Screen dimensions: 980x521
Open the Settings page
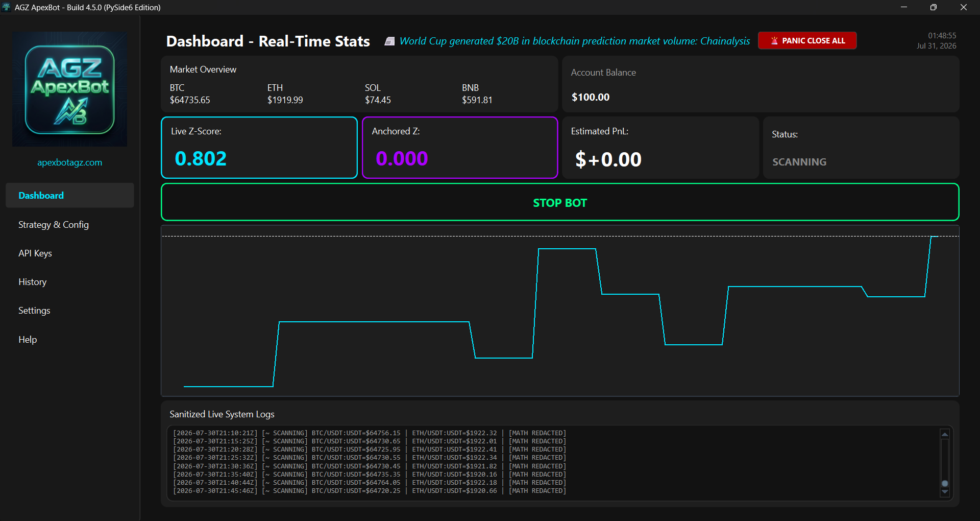(34, 311)
